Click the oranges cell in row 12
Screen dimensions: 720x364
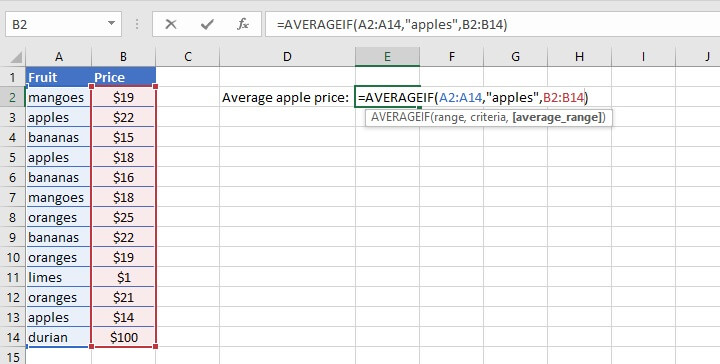point(59,297)
